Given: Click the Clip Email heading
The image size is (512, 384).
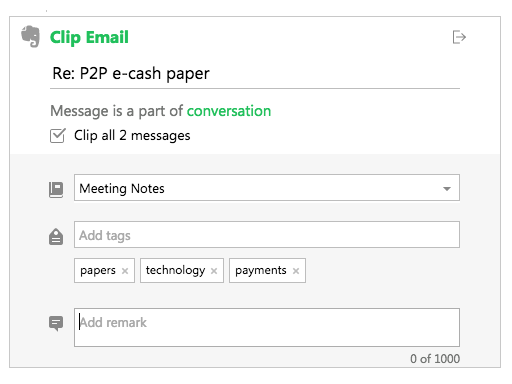Looking at the screenshot, I should (x=89, y=37).
